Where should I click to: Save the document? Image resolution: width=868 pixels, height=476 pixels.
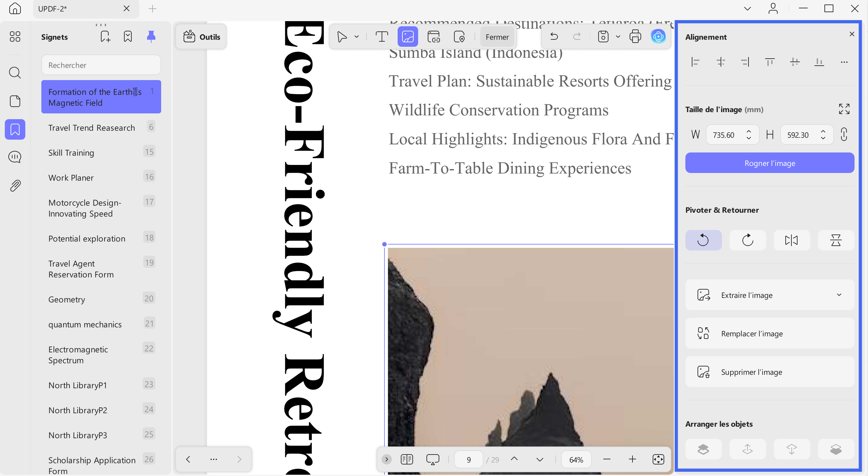[x=603, y=37]
